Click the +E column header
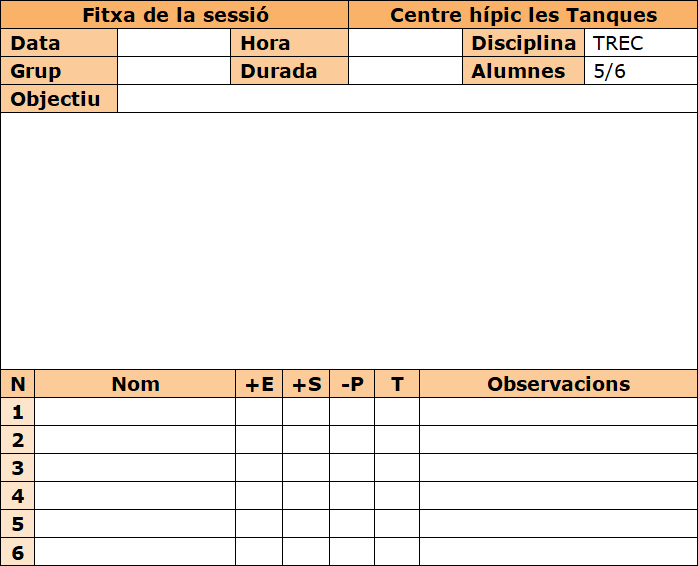This screenshot has width=698, height=566. 259,384
